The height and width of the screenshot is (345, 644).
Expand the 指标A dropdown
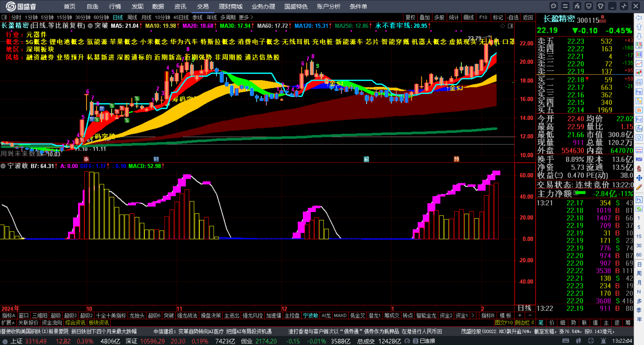point(9,316)
